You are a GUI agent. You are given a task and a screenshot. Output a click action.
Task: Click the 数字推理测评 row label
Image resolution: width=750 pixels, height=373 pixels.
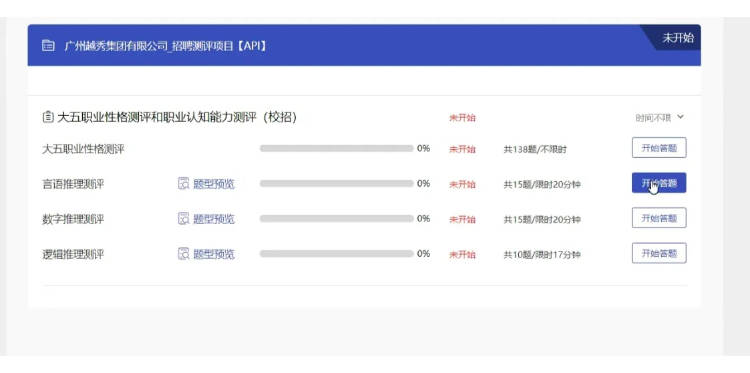click(x=73, y=219)
